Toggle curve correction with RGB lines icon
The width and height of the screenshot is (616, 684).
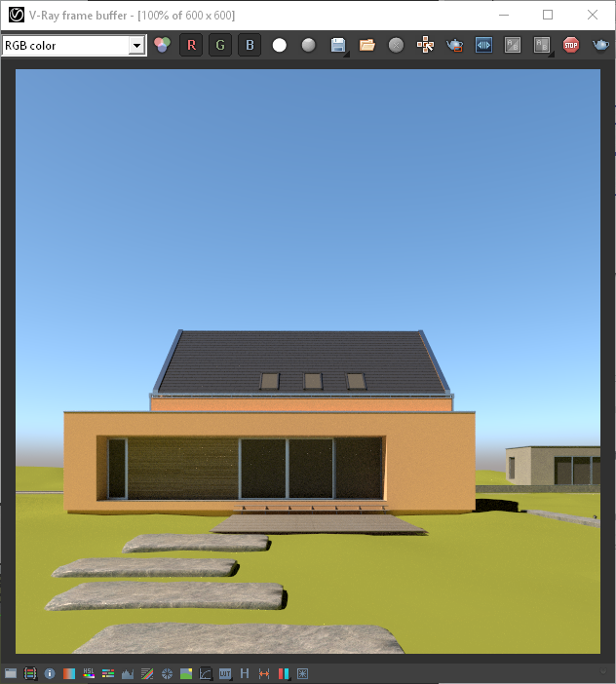[147, 673]
